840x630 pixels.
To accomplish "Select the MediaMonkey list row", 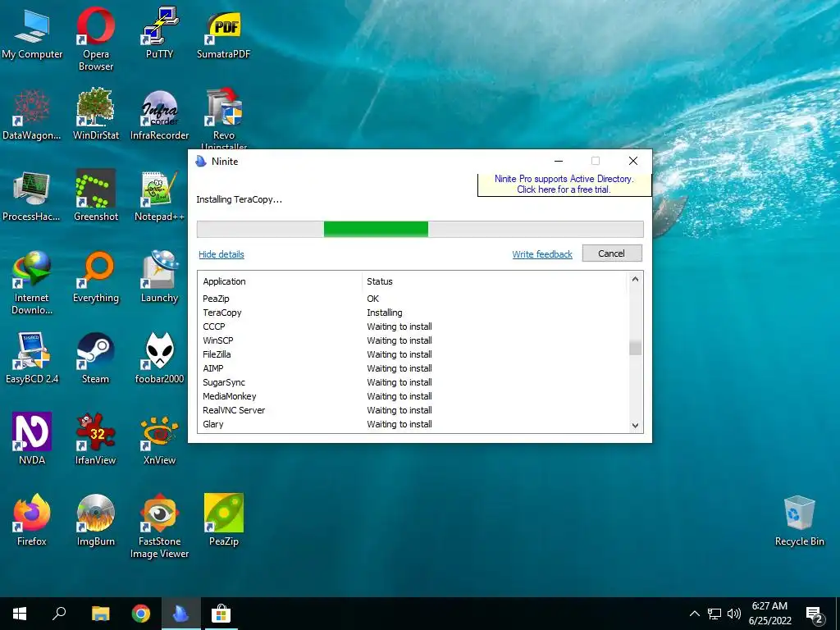I will click(x=413, y=396).
